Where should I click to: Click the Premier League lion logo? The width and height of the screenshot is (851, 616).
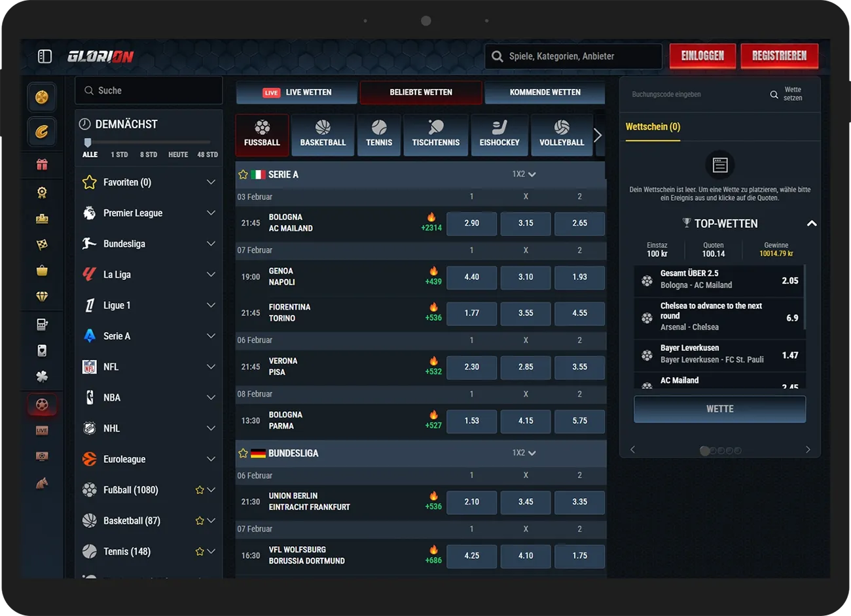point(90,213)
